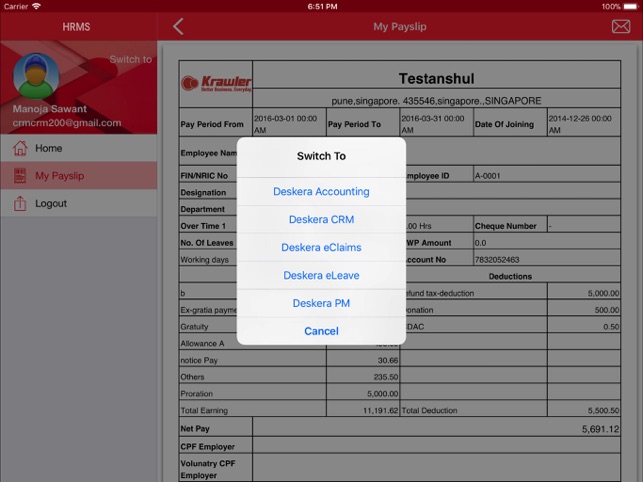
Task: Tap the Proration row label
Action: pos(196,394)
